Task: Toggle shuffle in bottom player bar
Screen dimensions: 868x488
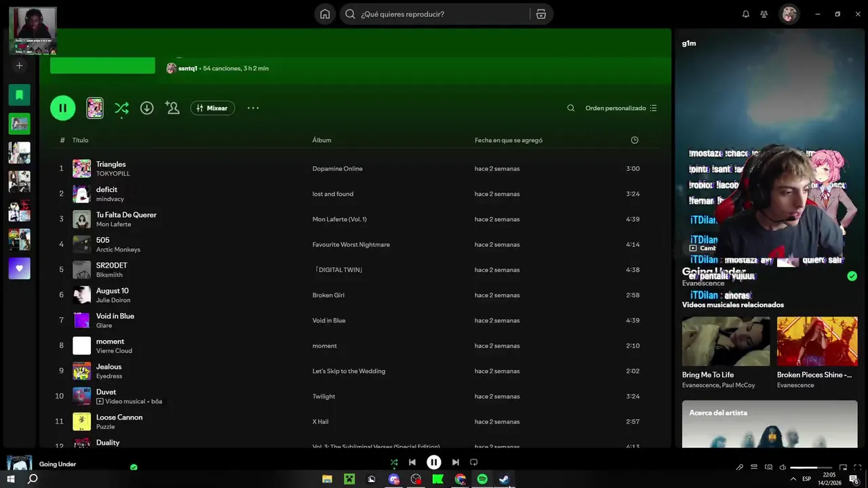Action: click(394, 462)
